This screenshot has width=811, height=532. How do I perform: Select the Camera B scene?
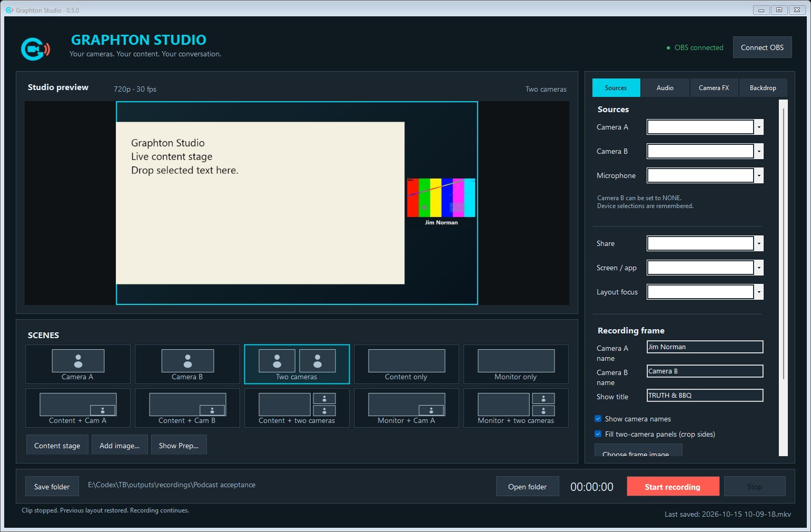[187, 364]
